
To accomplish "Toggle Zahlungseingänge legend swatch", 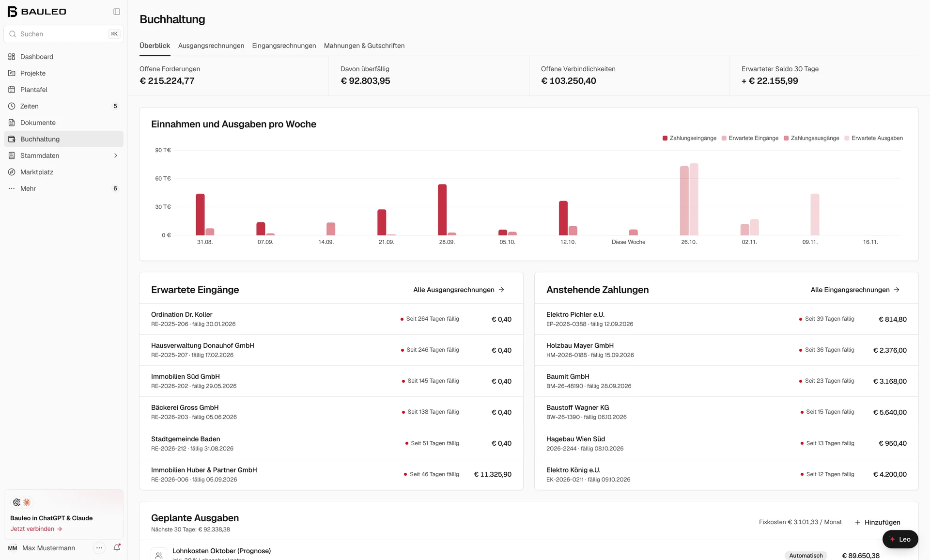I will click(665, 138).
